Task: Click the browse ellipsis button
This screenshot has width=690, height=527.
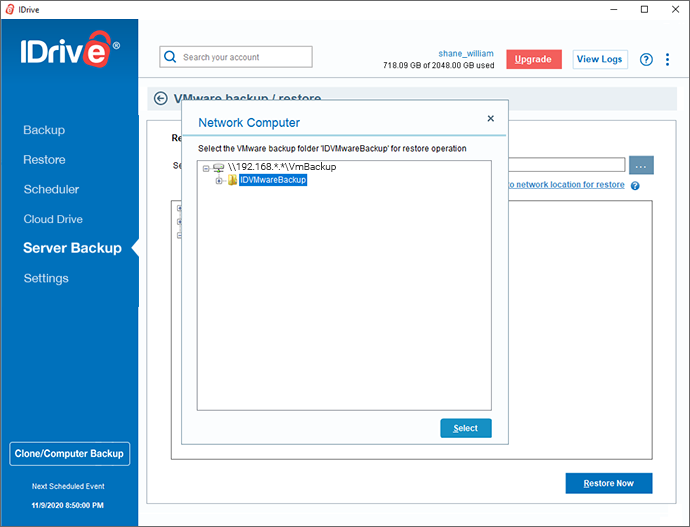Action: (x=641, y=165)
